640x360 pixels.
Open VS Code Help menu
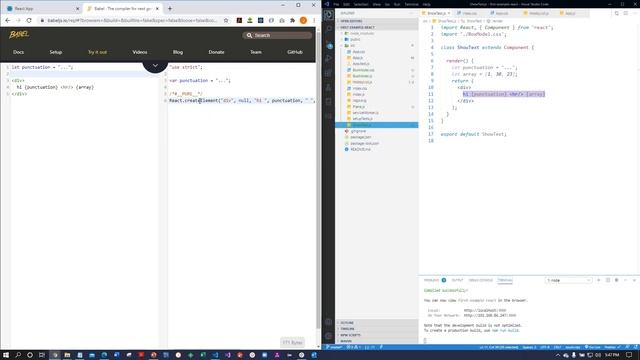427,4
